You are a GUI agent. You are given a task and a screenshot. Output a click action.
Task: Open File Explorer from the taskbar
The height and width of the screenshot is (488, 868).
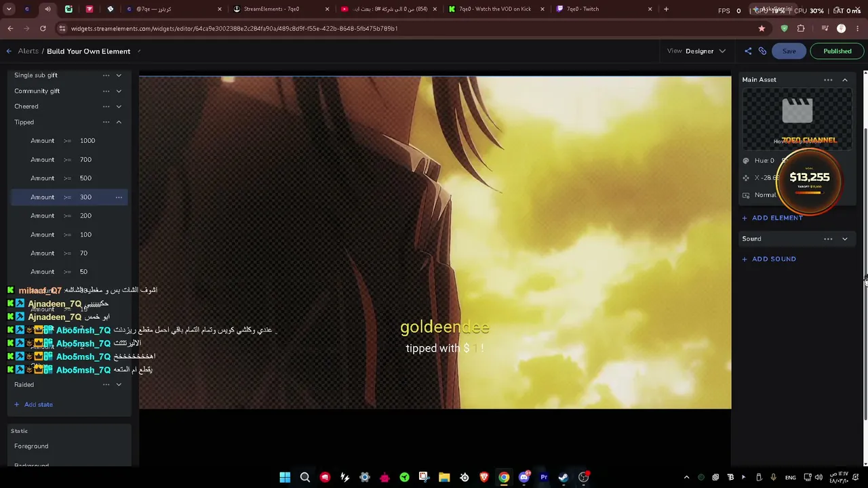[x=444, y=477]
